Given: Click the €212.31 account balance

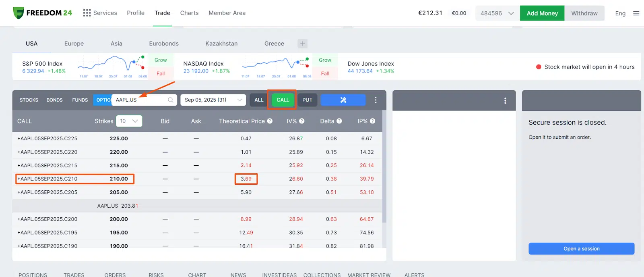Looking at the screenshot, I should coord(430,13).
